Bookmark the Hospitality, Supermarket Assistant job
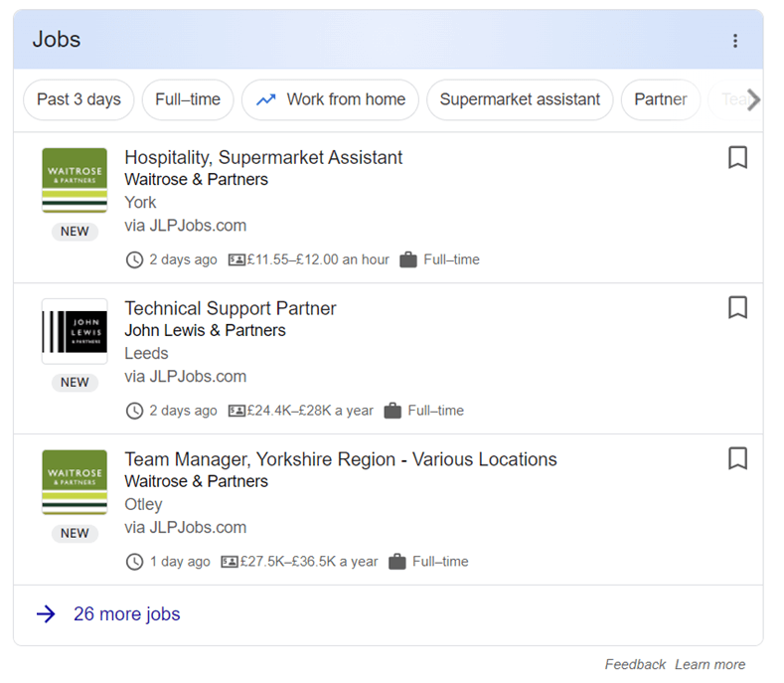The height and width of the screenshot is (683, 784). pyautogui.click(x=737, y=157)
